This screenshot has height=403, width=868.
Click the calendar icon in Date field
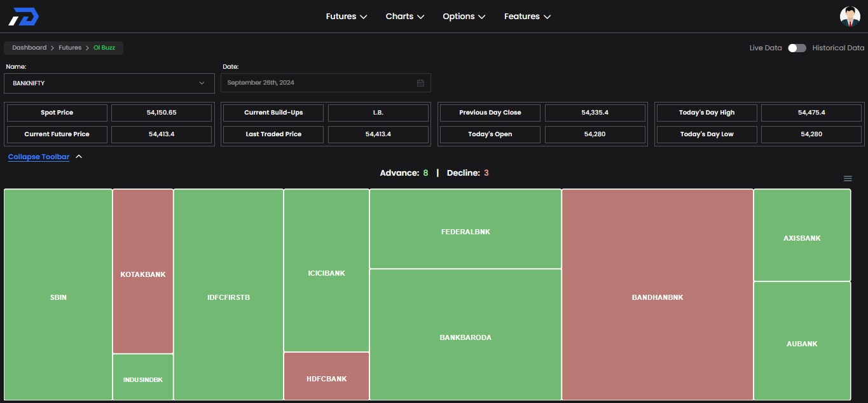pos(420,83)
